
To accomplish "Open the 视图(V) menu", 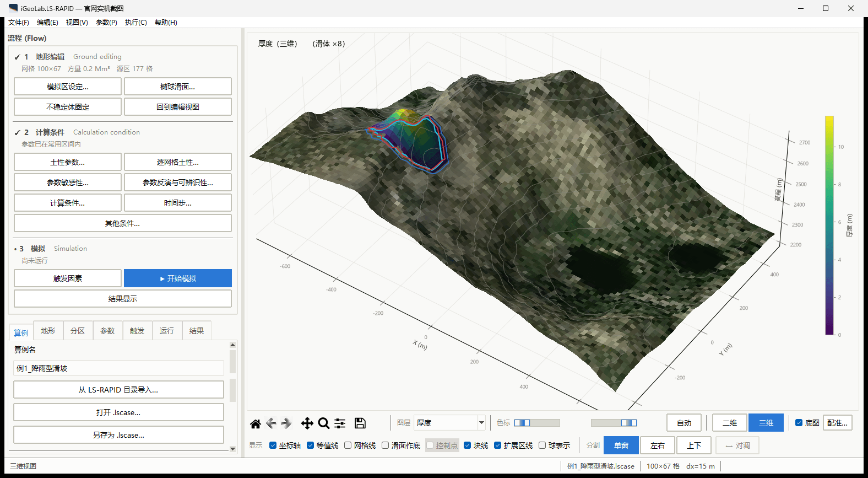I will click(77, 23).
